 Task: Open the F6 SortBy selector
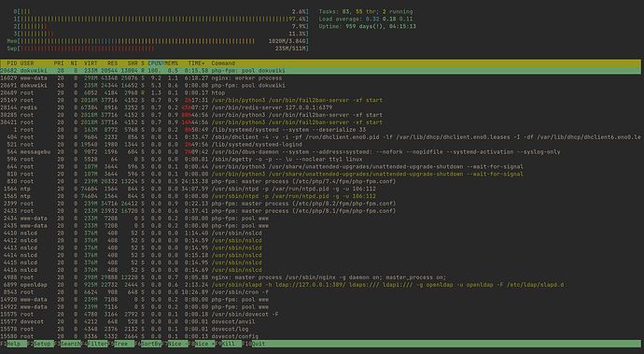[x=147, y=344]
